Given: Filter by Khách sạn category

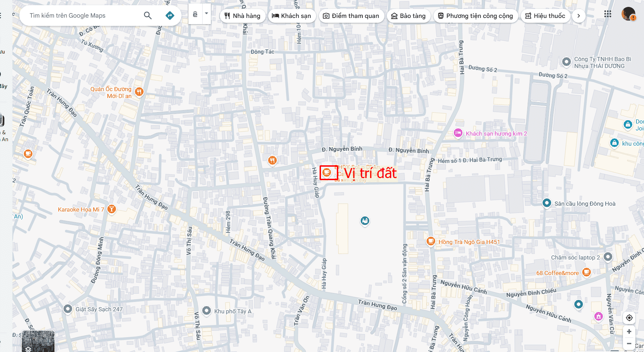Looking at the screenshot, I should click(x=292, y=16).
